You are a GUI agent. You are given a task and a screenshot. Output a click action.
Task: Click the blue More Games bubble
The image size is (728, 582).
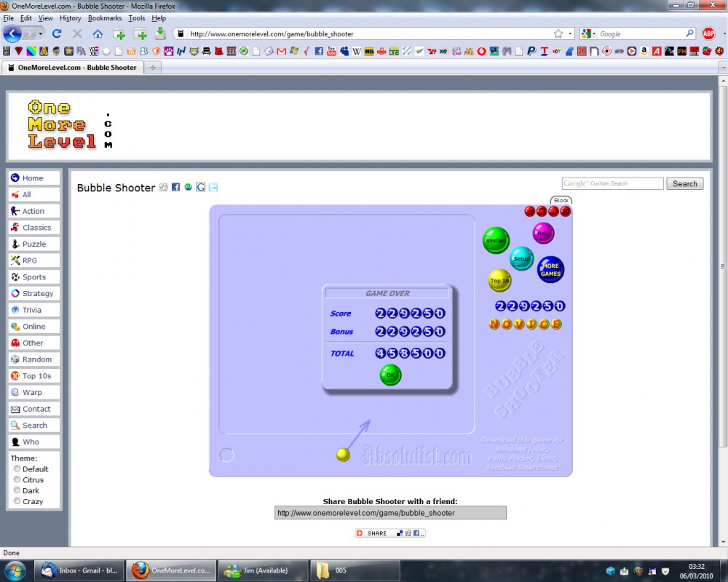click(x=550, y=269)
